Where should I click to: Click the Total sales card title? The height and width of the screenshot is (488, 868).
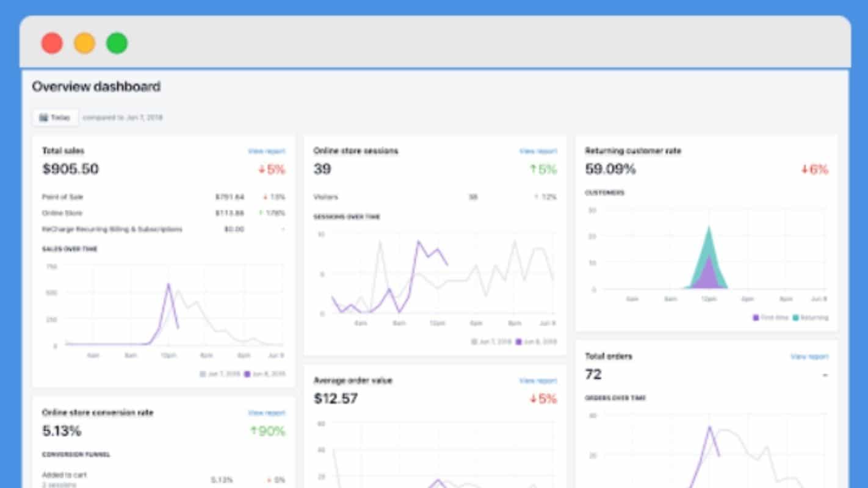(x=63, y=151)
